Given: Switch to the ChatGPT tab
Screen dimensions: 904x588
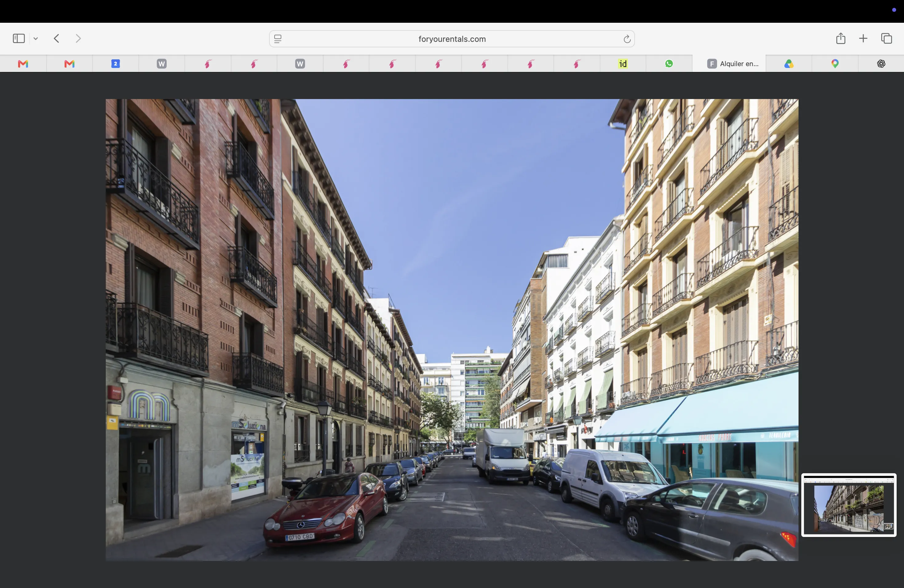Looking at the screenshot, I should [881, 63].
